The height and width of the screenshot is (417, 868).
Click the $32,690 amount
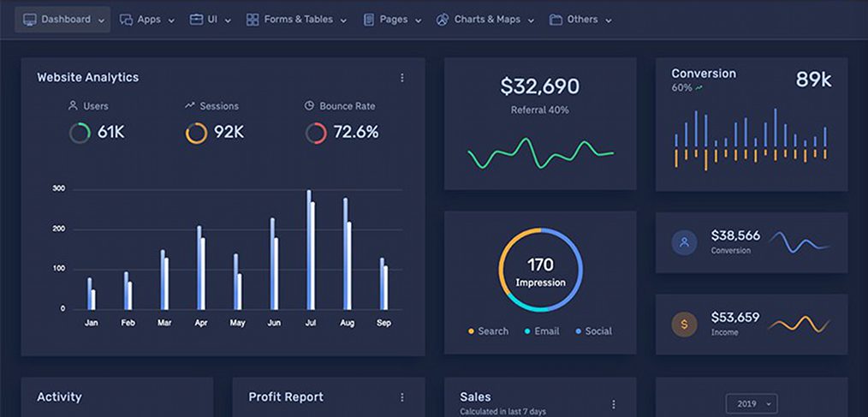click(x=540, y=86)
